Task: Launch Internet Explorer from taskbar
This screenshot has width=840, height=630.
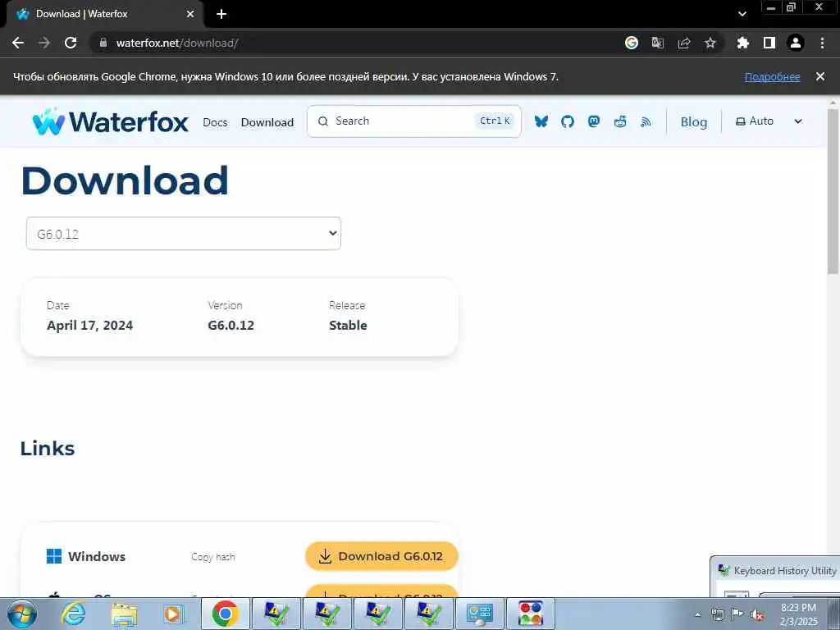Action: point(73,614)
